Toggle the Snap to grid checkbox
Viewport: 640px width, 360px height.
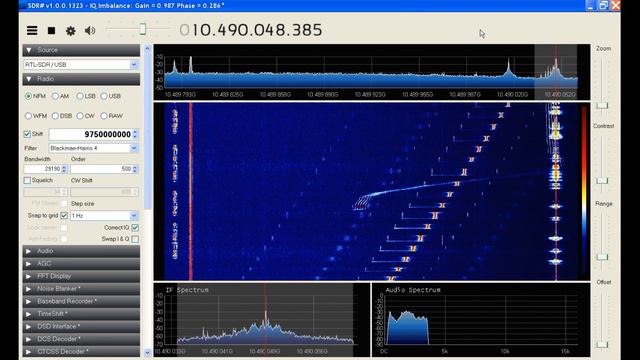point(64,215)
